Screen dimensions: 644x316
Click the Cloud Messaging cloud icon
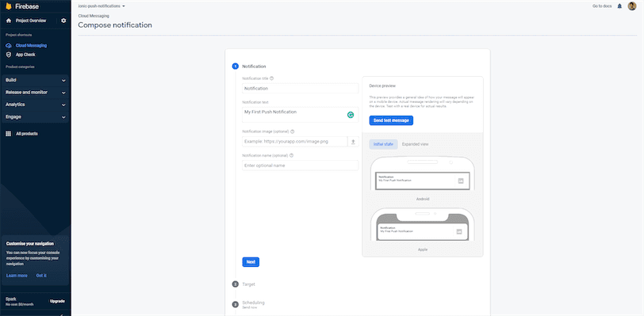pos(9,46)
